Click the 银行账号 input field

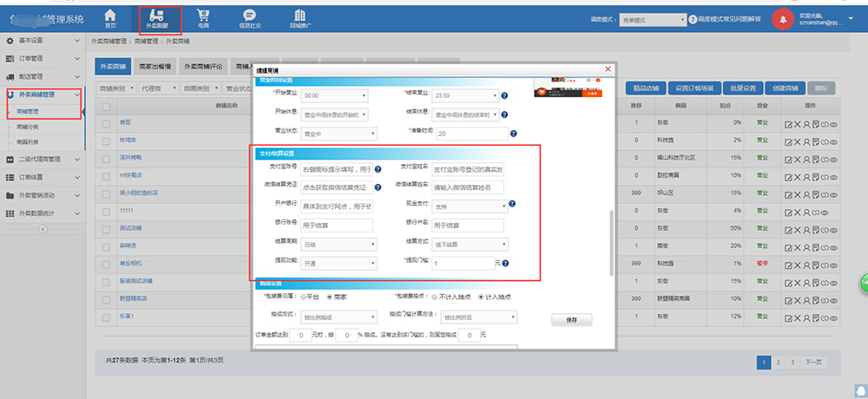(336, 226)
